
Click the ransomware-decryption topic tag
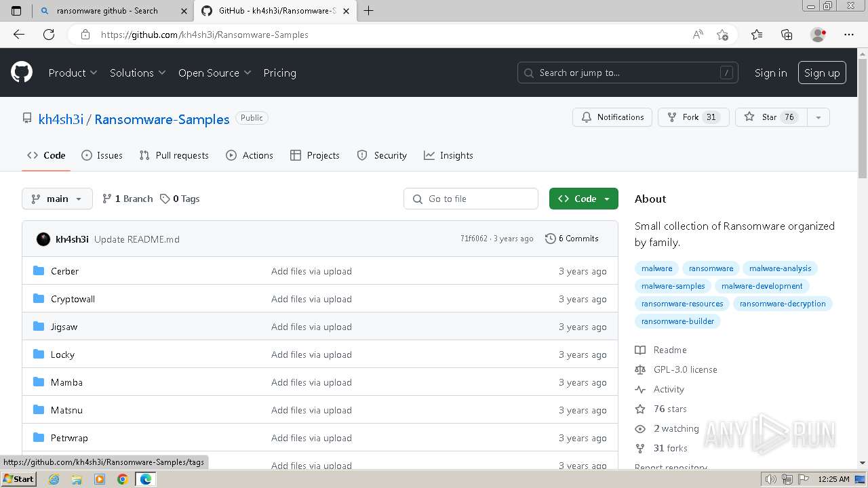pyautogui.click(x=783, y=304)
